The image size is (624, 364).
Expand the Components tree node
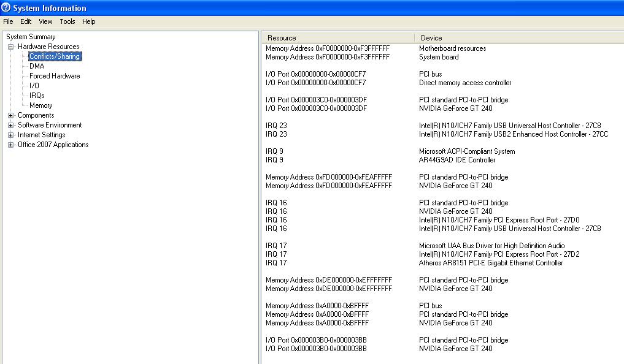[10, 115]
